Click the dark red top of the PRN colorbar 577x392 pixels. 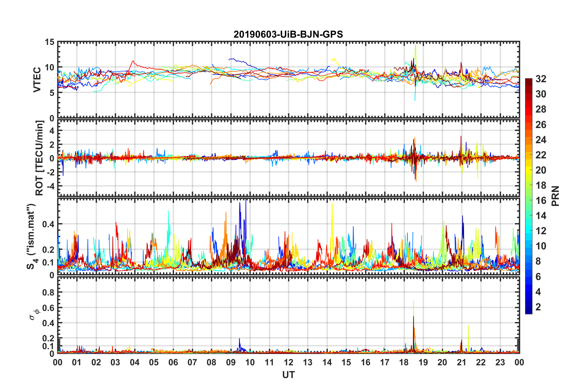(529, 82)
